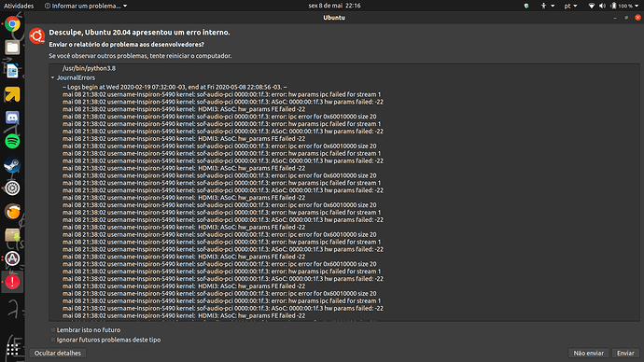This screenshot has height=362, width=644.
Task: Click 'Se você observar outros problemas' hint text
Action: pos(140,56)
